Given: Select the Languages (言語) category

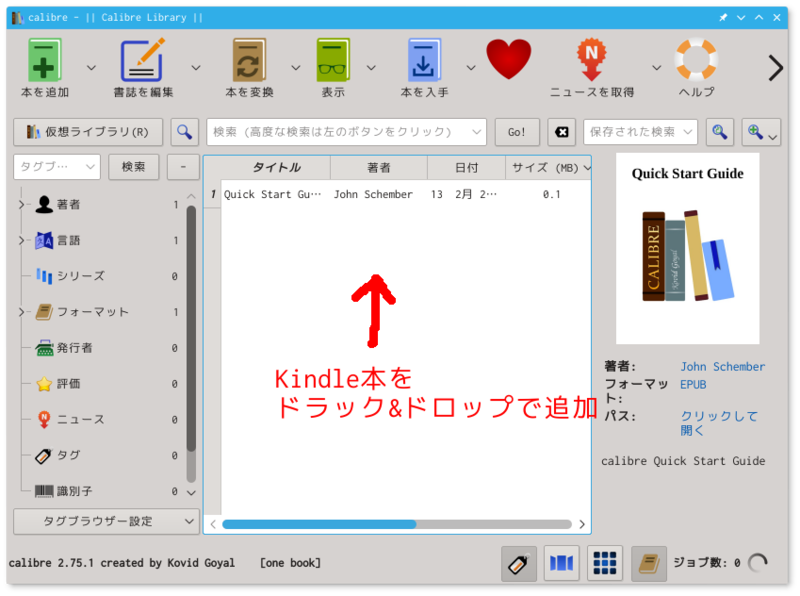Looking at the screenshot, I should click(68, 240).
